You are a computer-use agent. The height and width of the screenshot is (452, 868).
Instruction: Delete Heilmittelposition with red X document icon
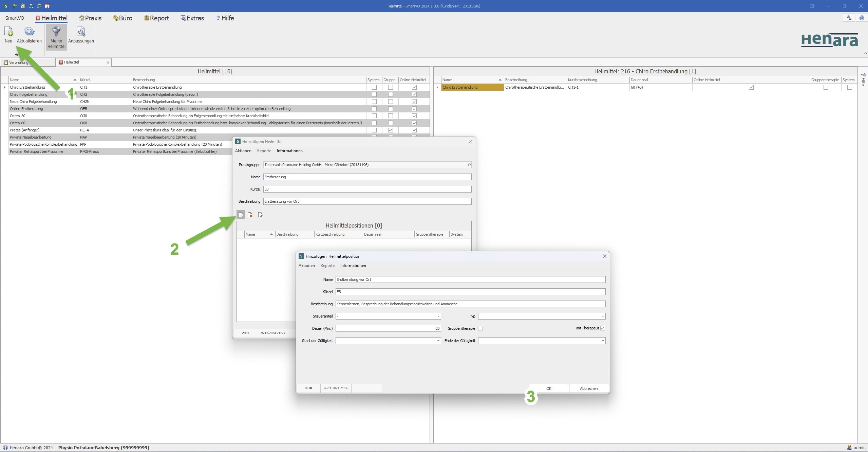(250, 215)
